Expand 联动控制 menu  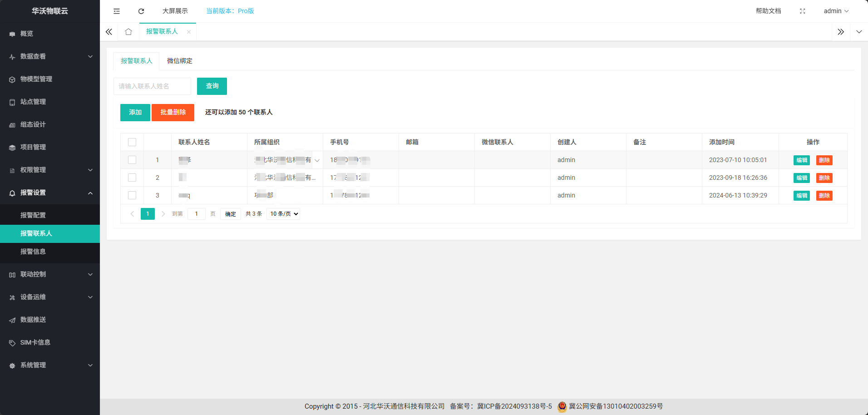coord(50,274)
